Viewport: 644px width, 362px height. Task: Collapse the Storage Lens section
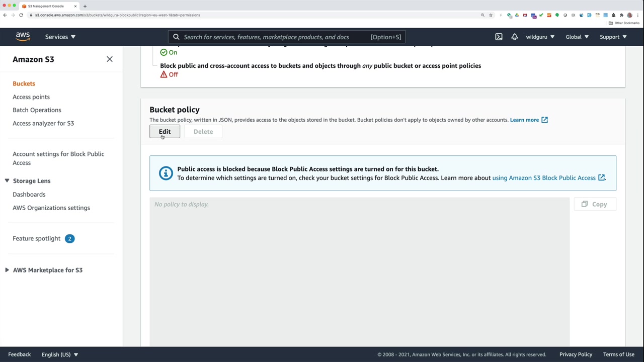coord(7,180)
